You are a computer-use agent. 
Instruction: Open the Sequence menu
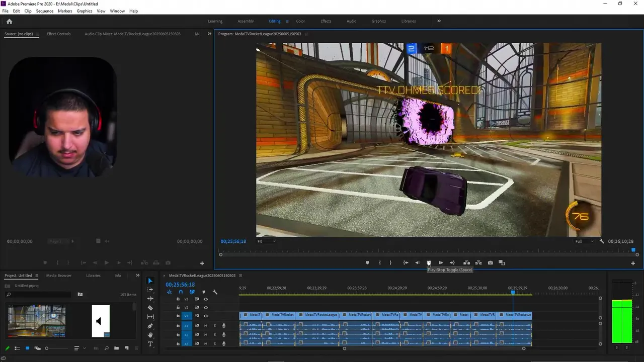(x=44, y=11)
